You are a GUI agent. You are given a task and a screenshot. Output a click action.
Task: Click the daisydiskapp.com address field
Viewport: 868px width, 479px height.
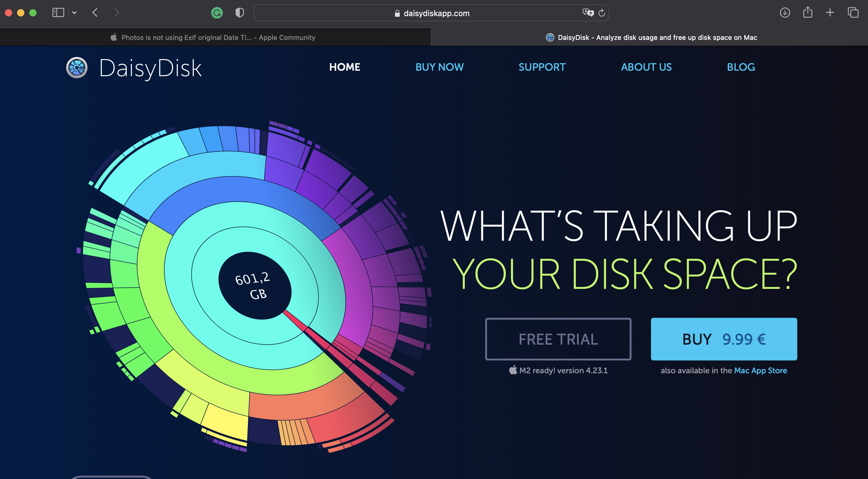431,13
